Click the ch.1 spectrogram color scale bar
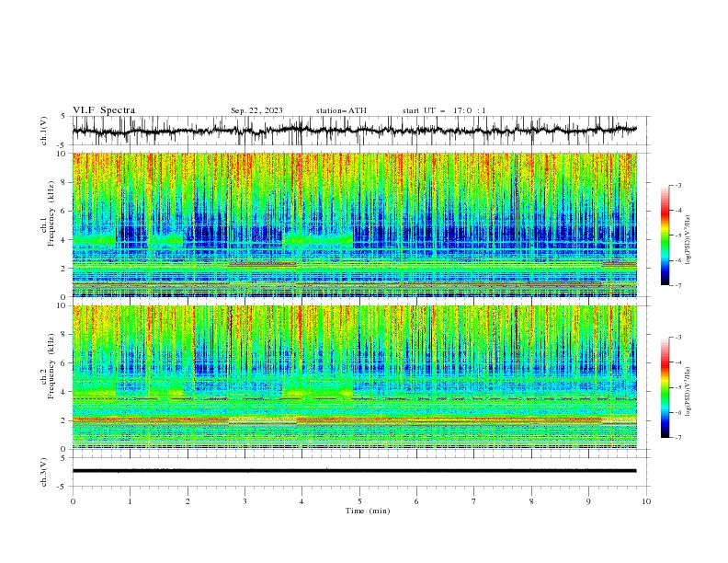The width and height of the screenshot is (728, 563). pyautogui.click(x=665, y=236)
